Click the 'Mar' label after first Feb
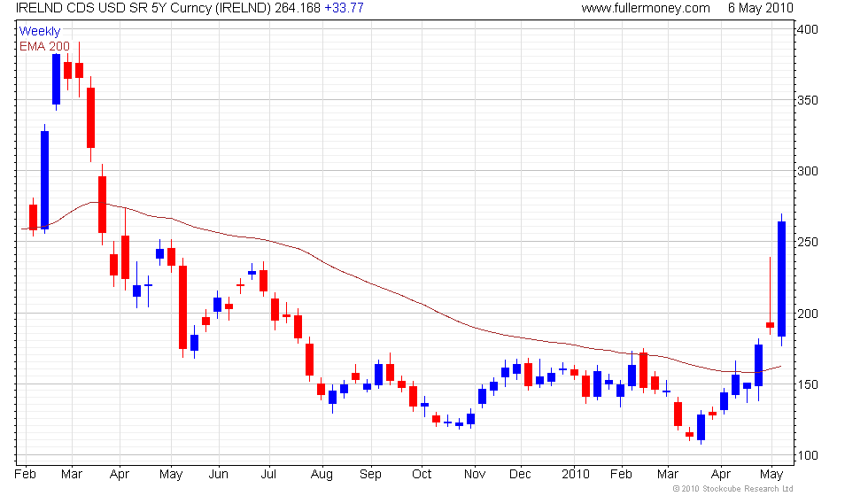The width and height of the screenshot is (868, 496). pos(72,475)
